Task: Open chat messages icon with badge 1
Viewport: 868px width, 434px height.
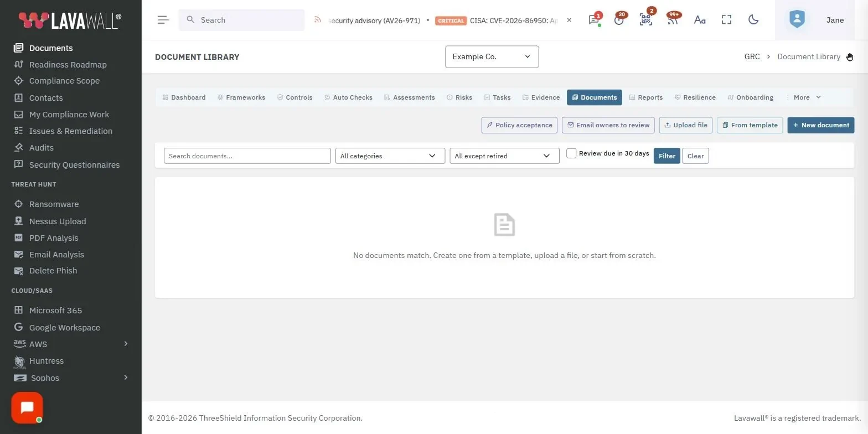Action: click(594, 20)
